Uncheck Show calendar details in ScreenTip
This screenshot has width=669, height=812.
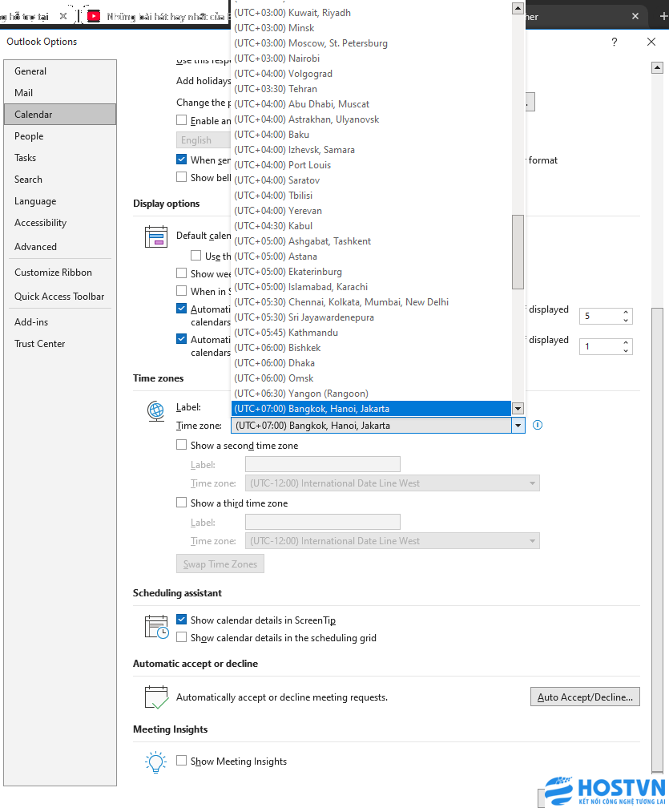tap(181, 620)
